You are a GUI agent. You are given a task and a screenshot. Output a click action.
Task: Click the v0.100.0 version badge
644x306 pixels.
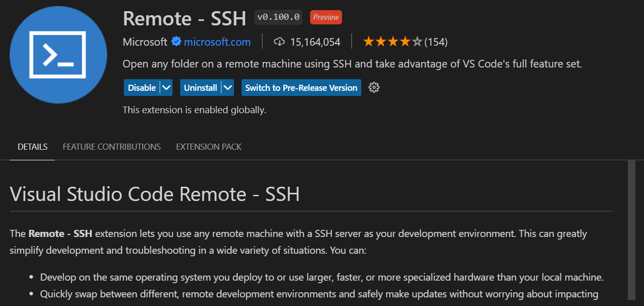tap(279, 17)
